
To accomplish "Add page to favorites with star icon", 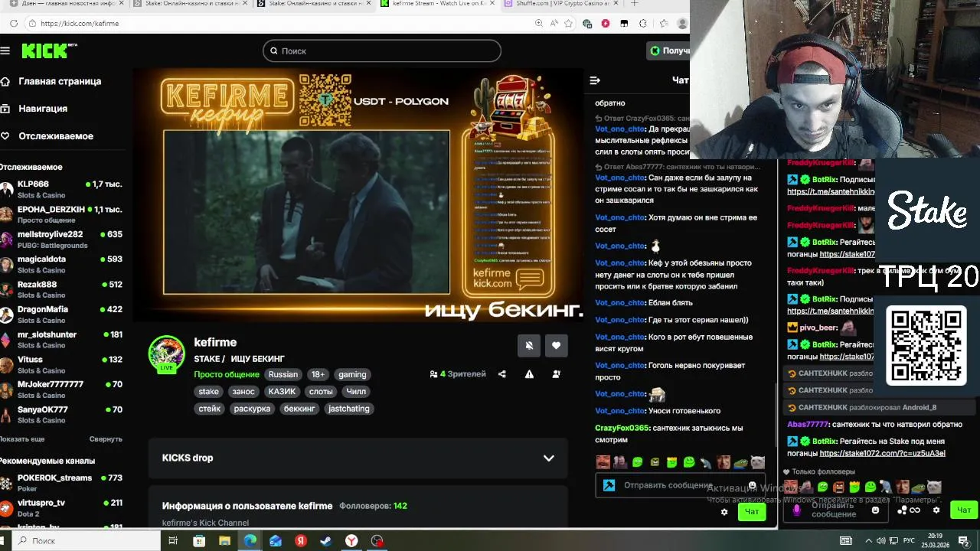I will pyautogui.click(x=568, y=24).
